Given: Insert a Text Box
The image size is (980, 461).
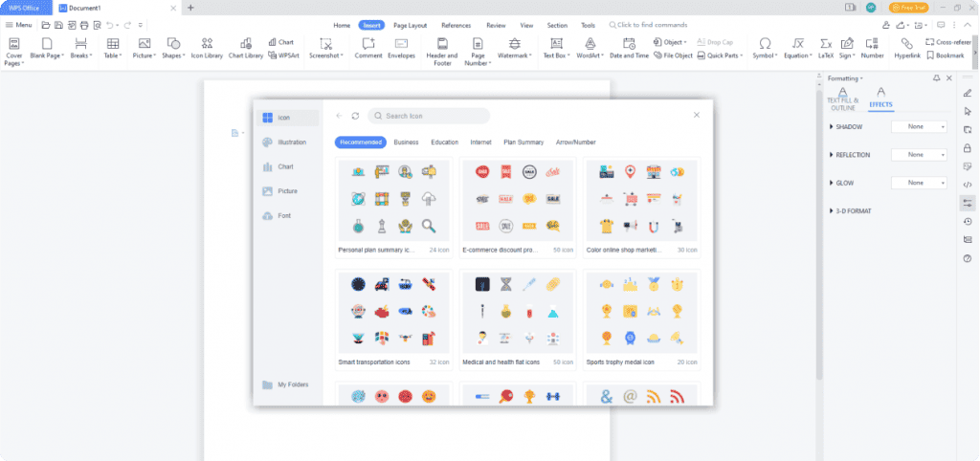Looking at the screenshot, I should pyautogui.click(x=556, y=48).
